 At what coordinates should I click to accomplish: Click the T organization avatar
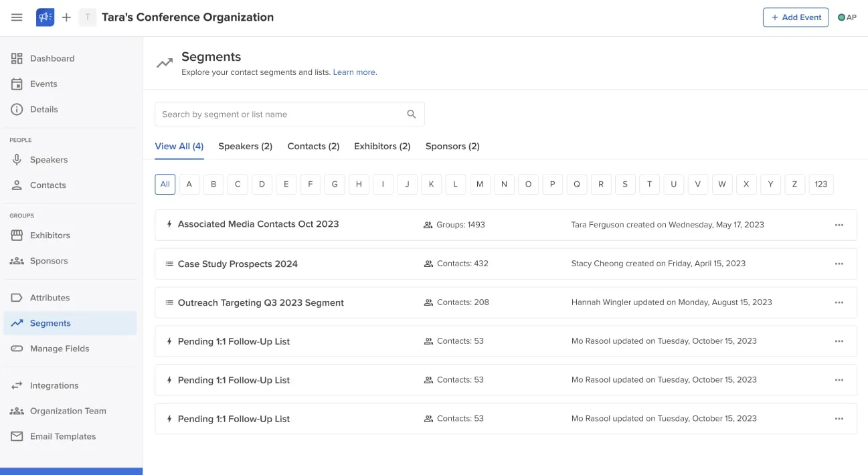[x=88, y=17]
